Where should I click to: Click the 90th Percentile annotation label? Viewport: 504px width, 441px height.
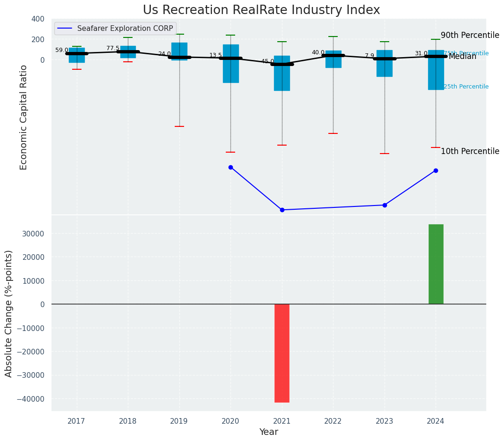click(x=470, y=35)
